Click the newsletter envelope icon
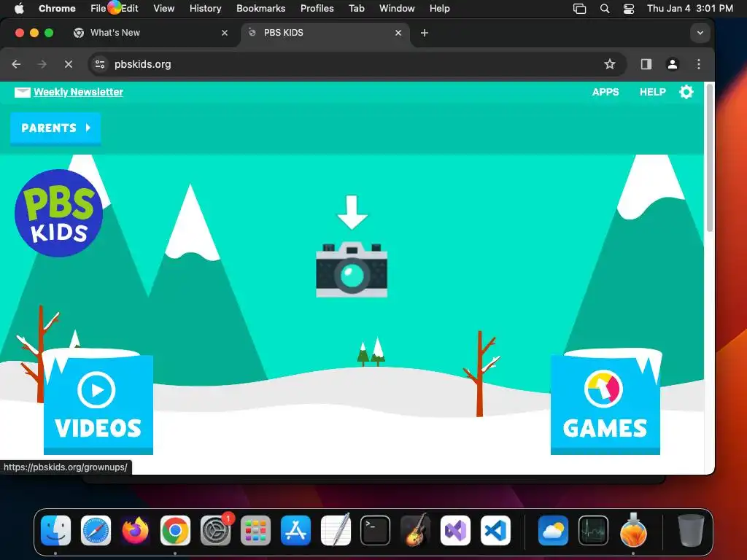Image resolution: width=747 pixels, height=560 pixels. click(x=23, y=93)
